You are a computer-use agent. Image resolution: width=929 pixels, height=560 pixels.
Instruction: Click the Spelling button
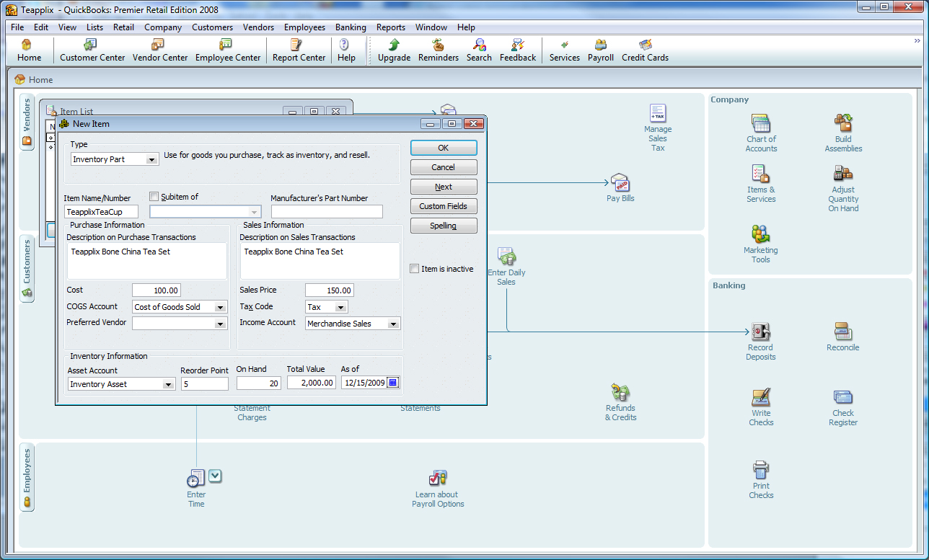pyautogui.click(x=444, y=226)
